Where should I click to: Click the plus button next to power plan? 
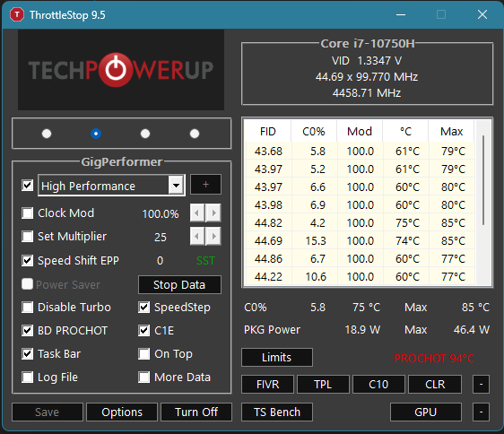click(x=205, y=185)
